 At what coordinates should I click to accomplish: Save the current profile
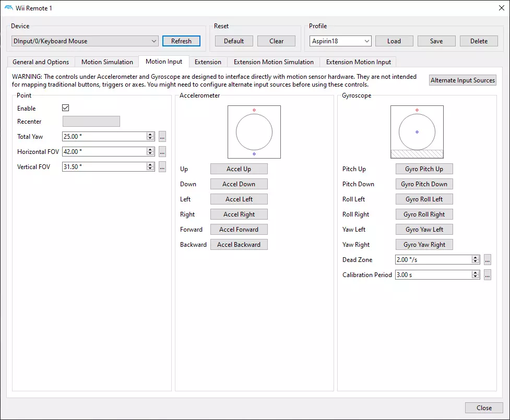pyautogui.click(x=436, y=41)
